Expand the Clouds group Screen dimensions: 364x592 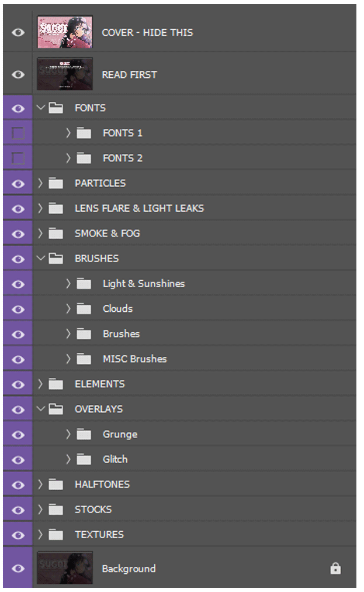pyautogui.click(x=68, y=308)
